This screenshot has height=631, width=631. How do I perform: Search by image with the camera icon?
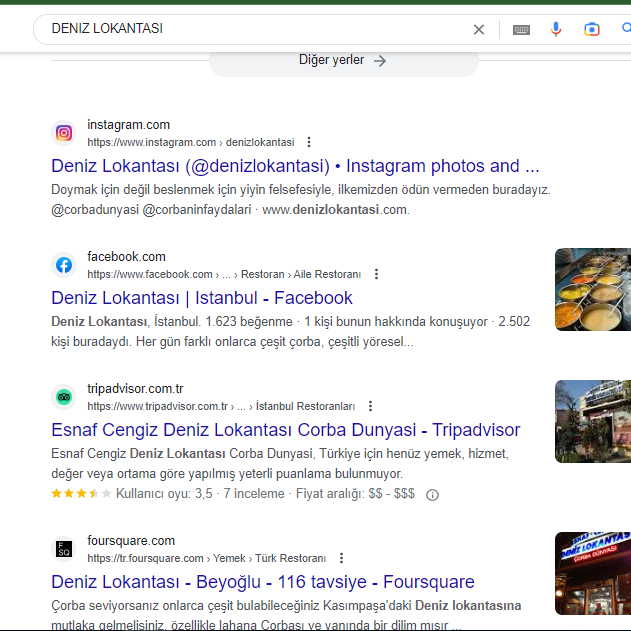[592, 29]
